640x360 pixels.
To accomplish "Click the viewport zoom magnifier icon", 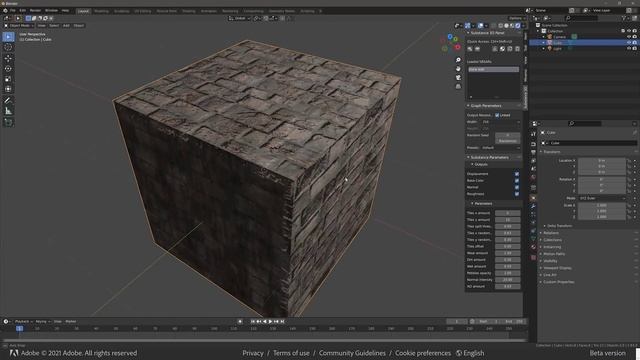I will click(458, 60).
